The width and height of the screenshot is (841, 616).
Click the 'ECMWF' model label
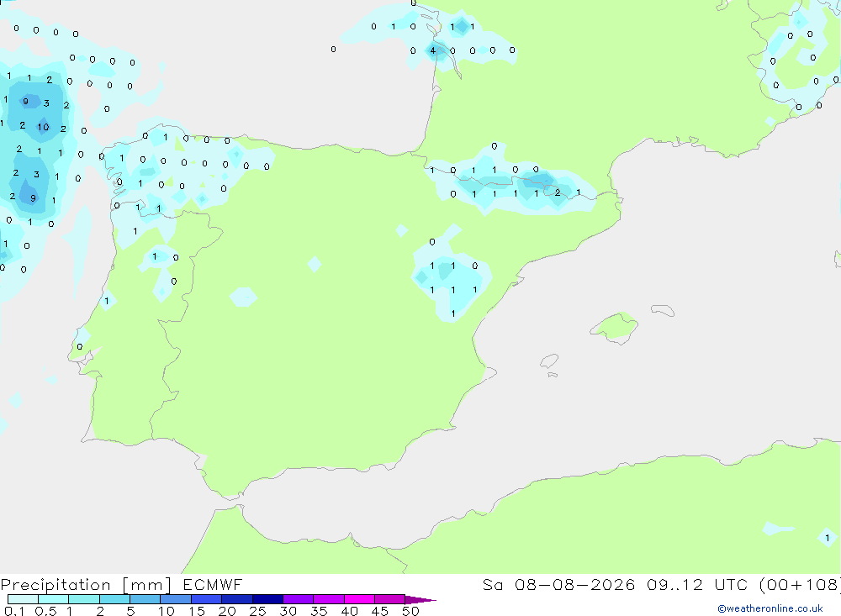pos(213,584)
